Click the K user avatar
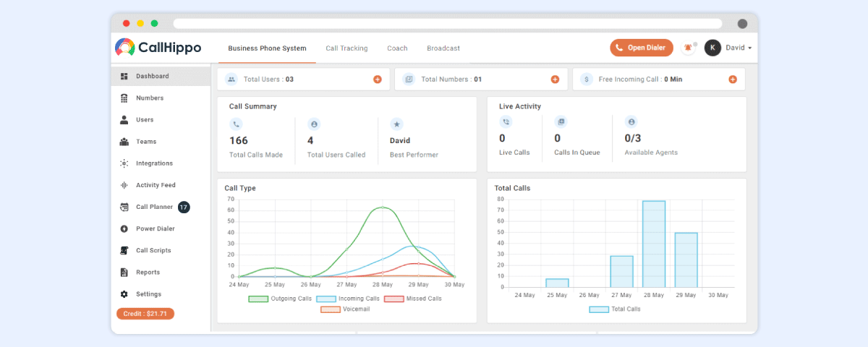 [712, 48]
